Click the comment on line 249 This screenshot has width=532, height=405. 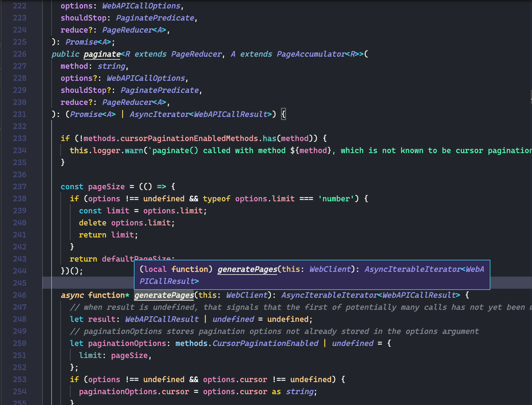tap(274, 331)
